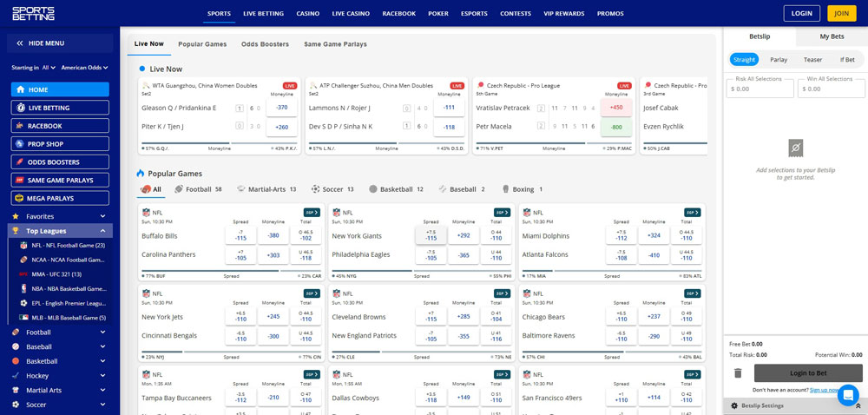Image resolution: width=868 pixels, height=415 pixels.
Task: Open the live chat bubble icon
Action: tap(847, 393)
